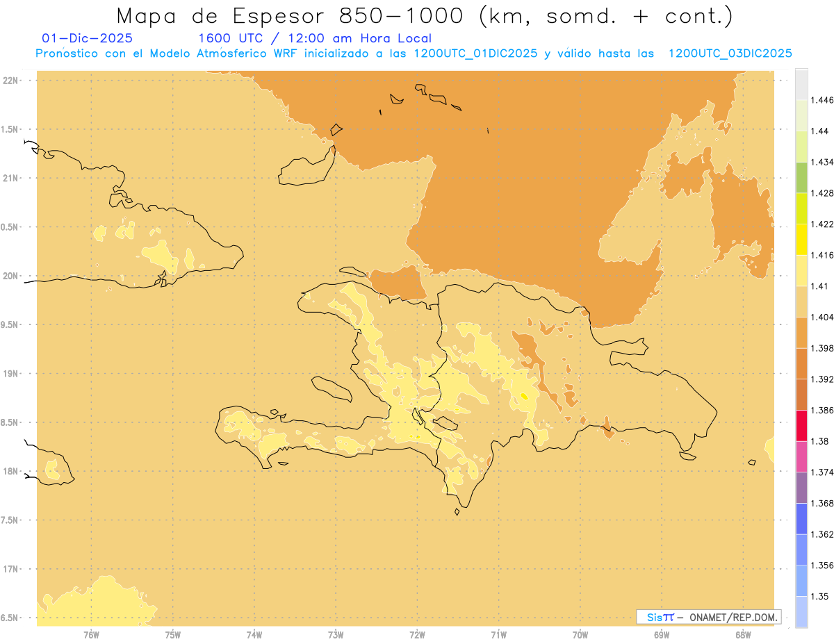Click the colorbar value '1.386'
Screen dimensions: 834x644
point(823,411)
